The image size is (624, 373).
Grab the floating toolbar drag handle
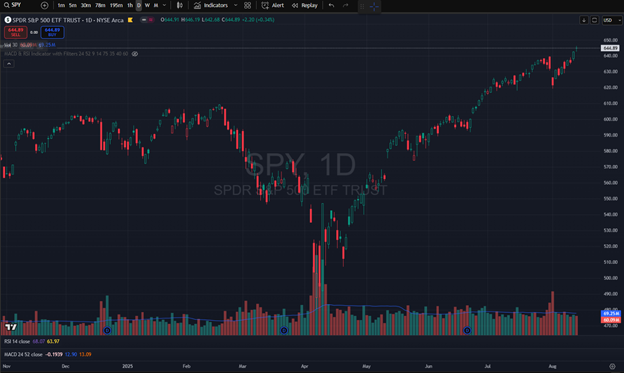(362, 6)
